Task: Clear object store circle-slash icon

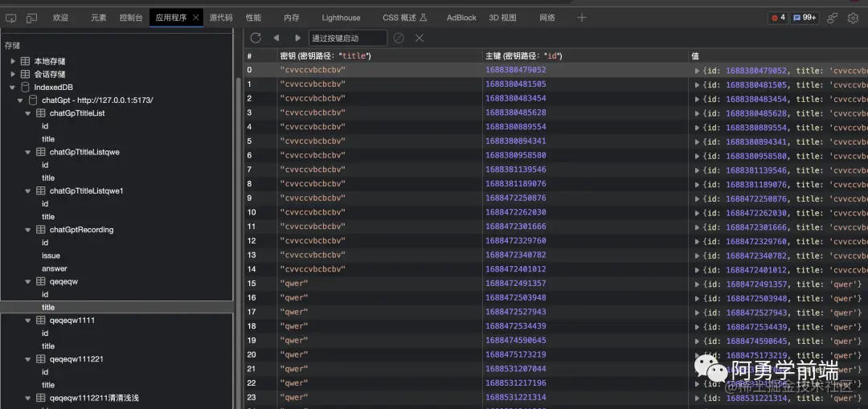Action: pyautogui.click(x=399, y=38)
